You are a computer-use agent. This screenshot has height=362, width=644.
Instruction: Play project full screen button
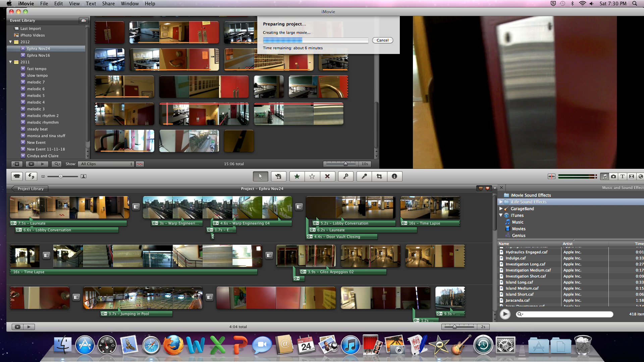pos(17,327)
